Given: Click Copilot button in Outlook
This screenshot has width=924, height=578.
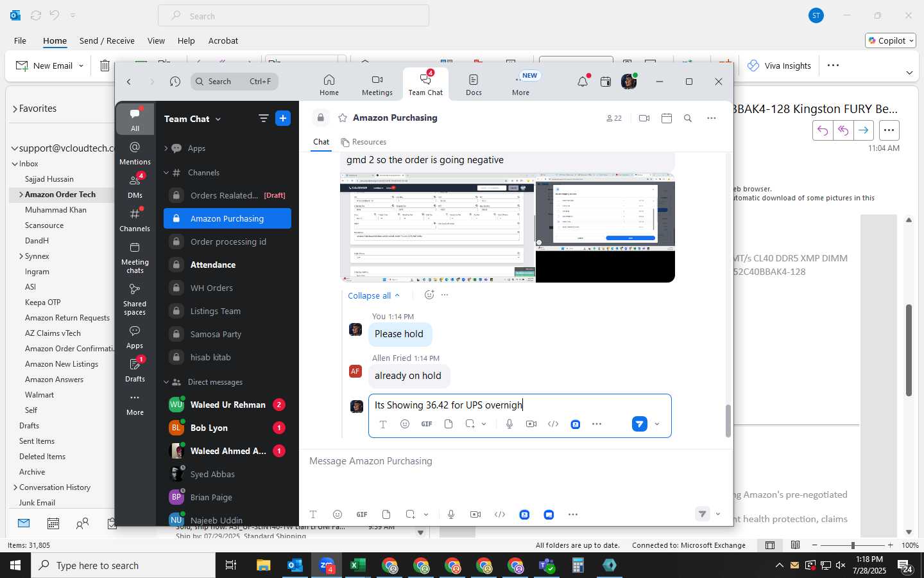Looking at the screenshot, I should point(891,40).
